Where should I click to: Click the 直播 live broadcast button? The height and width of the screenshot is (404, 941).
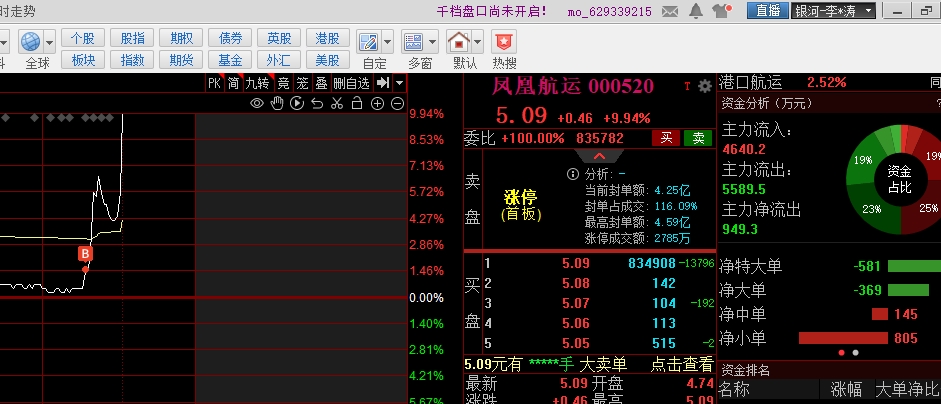point(768,10)
